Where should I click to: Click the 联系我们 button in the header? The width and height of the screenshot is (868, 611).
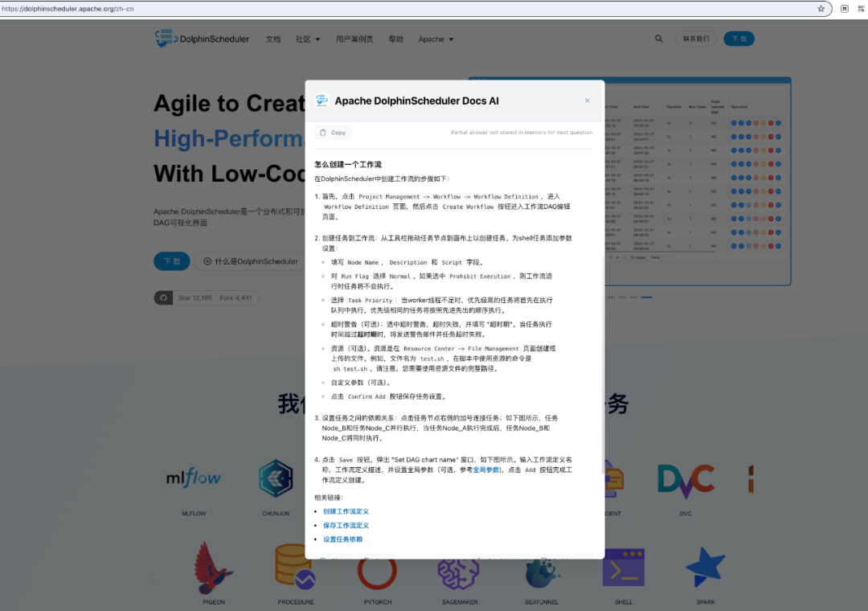click(696, 39)
